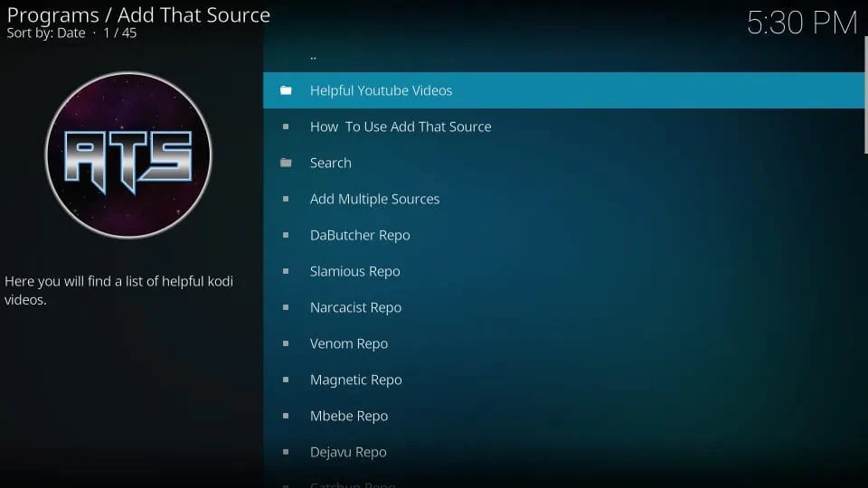Click the bullet icon beside Magnetic Repo
868x488 pixels.
click(286, 380)
